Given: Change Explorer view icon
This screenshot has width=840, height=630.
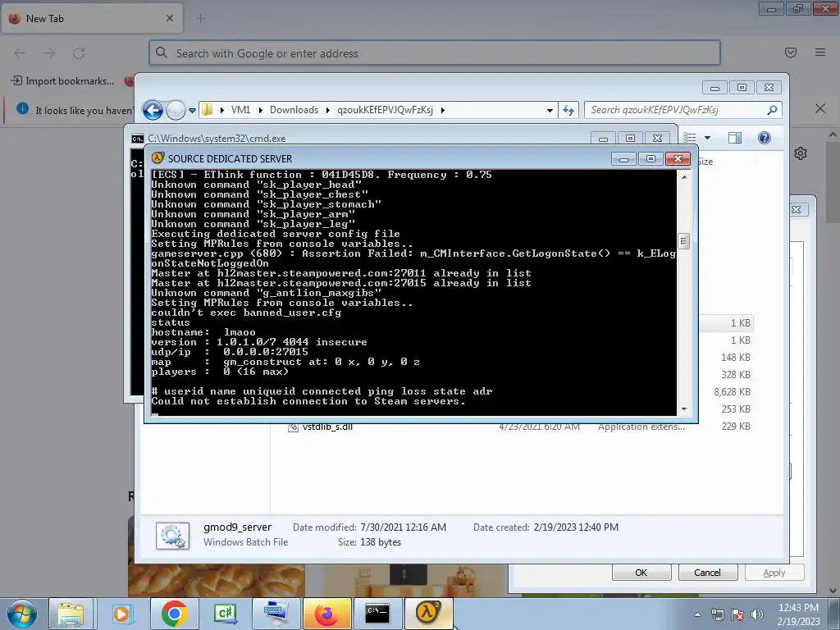Looking at the screenshot, I should (690, 138).
